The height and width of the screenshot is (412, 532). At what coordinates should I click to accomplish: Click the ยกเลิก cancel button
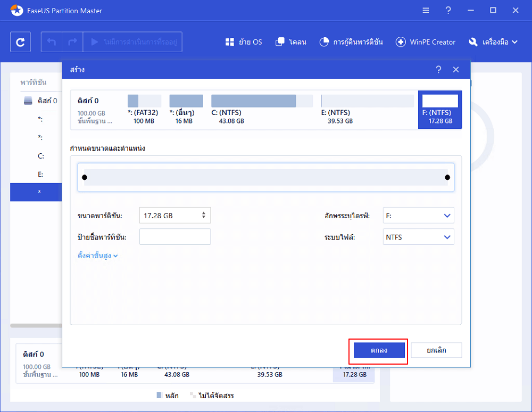(x=436, y=350)
